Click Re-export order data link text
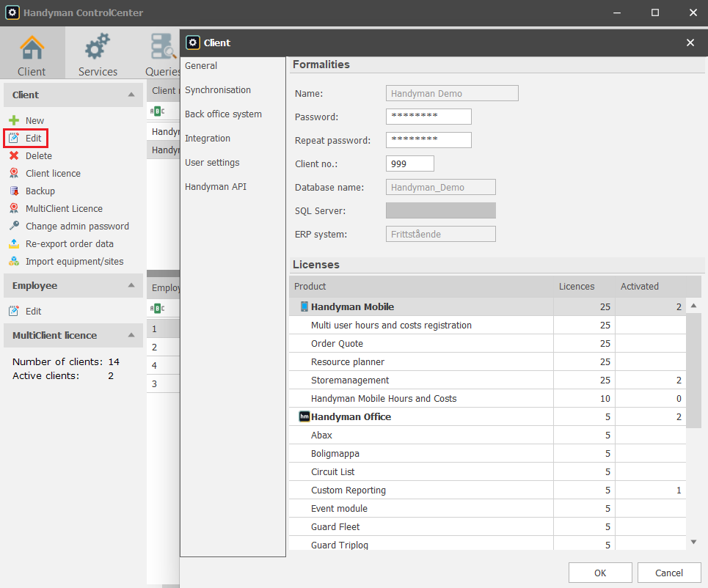This screenshot has height=588, width=708. (x=70, y=243)
